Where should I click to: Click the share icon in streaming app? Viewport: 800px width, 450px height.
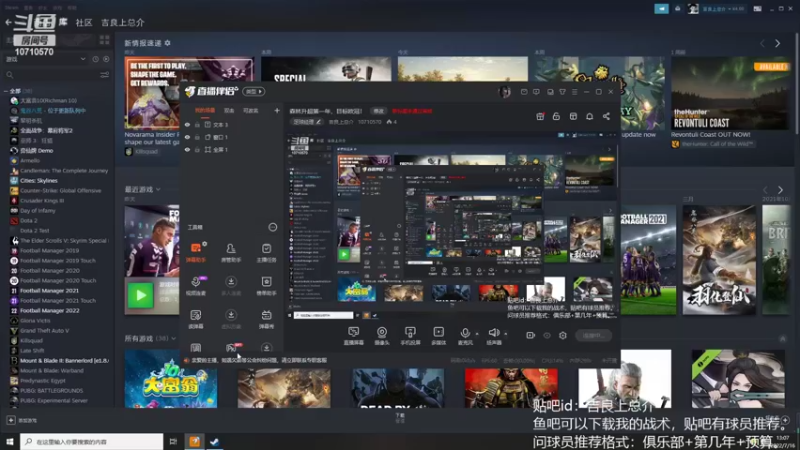click(606, 116)
